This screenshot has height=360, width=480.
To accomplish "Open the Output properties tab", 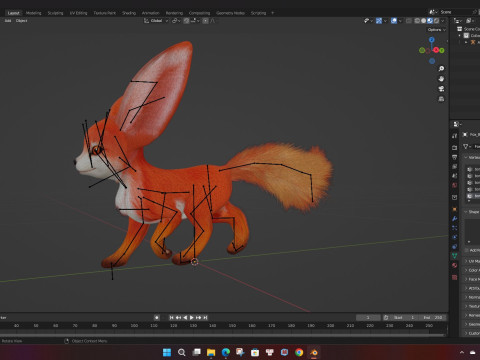I will tap(455, 157).
